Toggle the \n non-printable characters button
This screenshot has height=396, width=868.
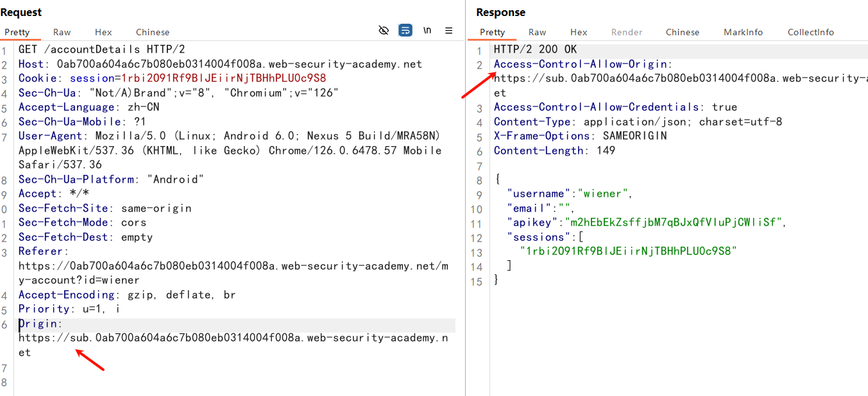(427, 31)
